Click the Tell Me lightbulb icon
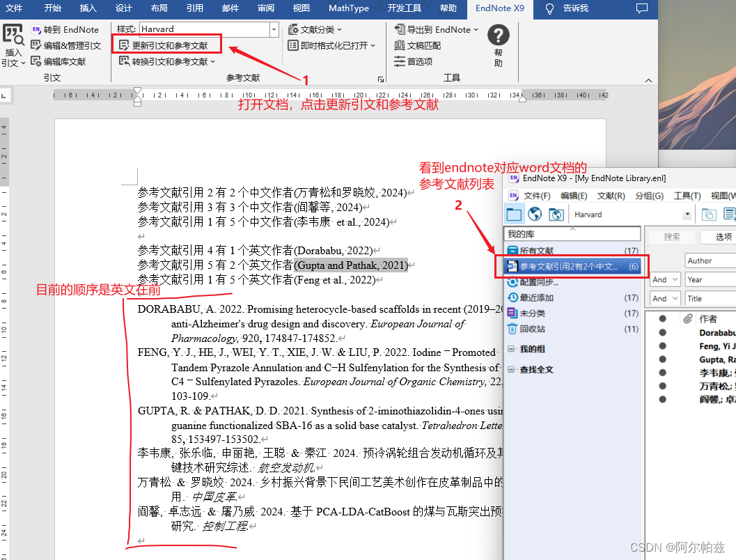This screenshot has width=736, height=560. point(549,8)
